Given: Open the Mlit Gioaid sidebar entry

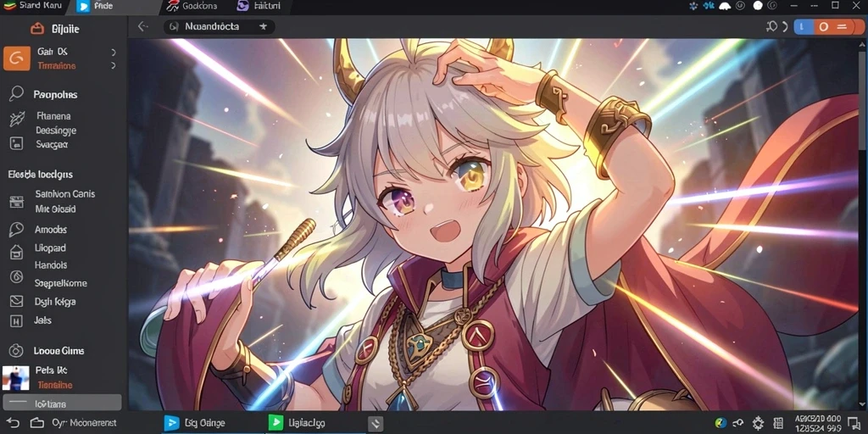Looking at the screenshot, I should (x=55, y=209).
